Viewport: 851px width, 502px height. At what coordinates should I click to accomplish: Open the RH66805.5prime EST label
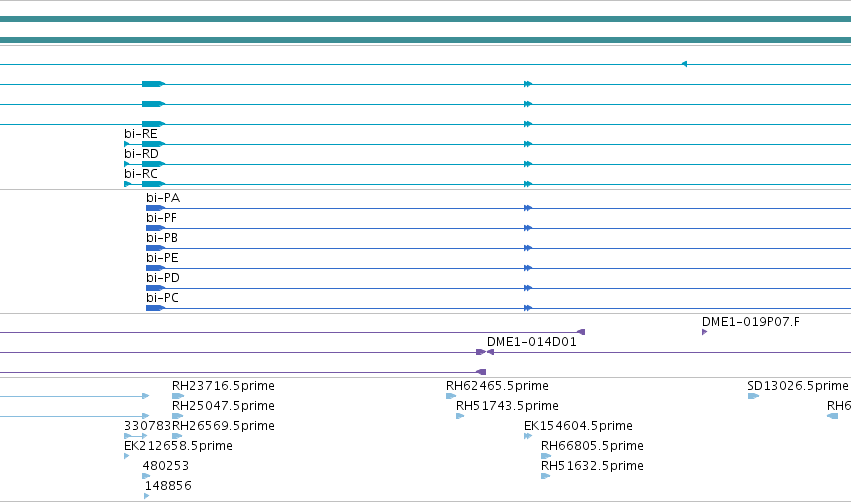point(592,446)
